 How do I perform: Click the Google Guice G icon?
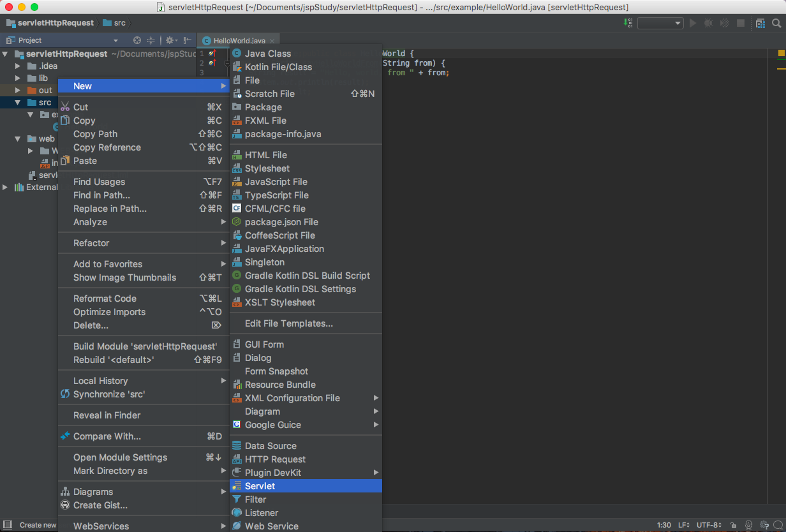click(x=237, y=425)
